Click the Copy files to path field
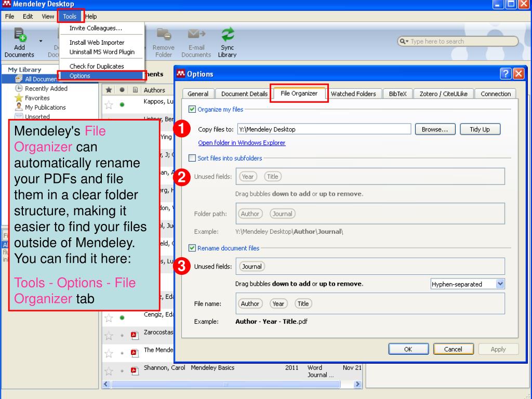This screenshot has height=399, width=532. pyautogui.click(x=324, y=129)
